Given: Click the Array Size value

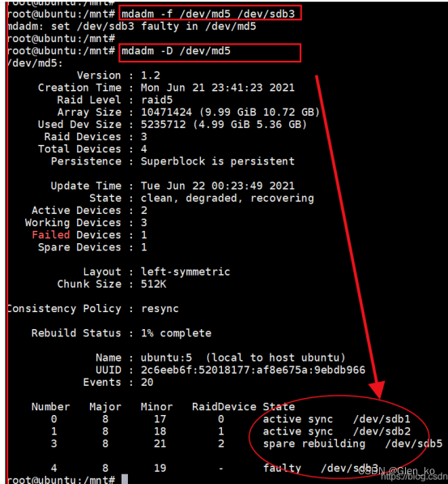Looking at the screenshot, I should pyautogui.click(x=230, y=112).
